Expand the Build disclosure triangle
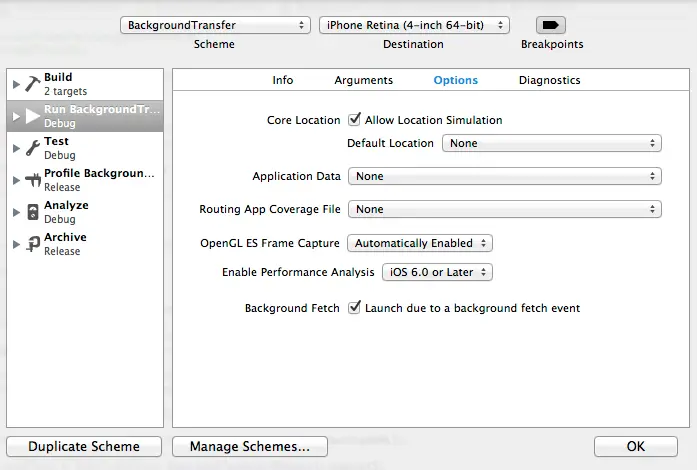Screen dimensions: 697x470 point(15,84)
